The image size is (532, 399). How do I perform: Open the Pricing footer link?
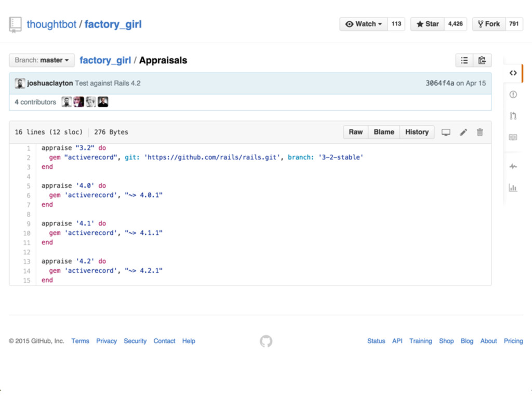click(513, 341)
